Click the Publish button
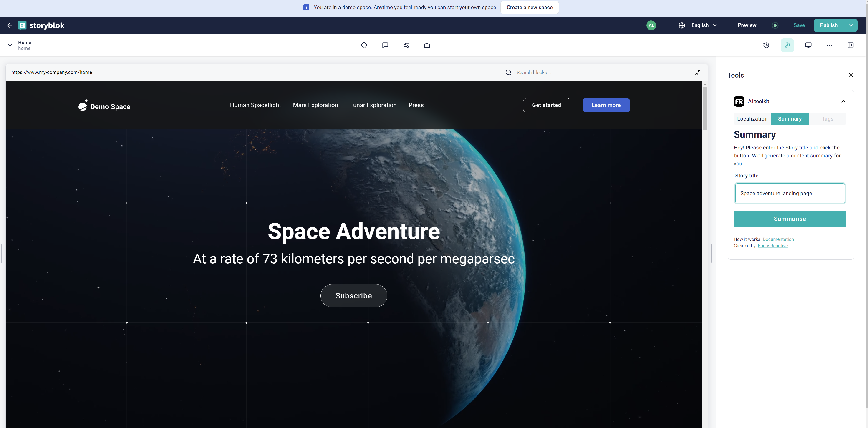The image size is (868, 428). (x=829, y=25)
